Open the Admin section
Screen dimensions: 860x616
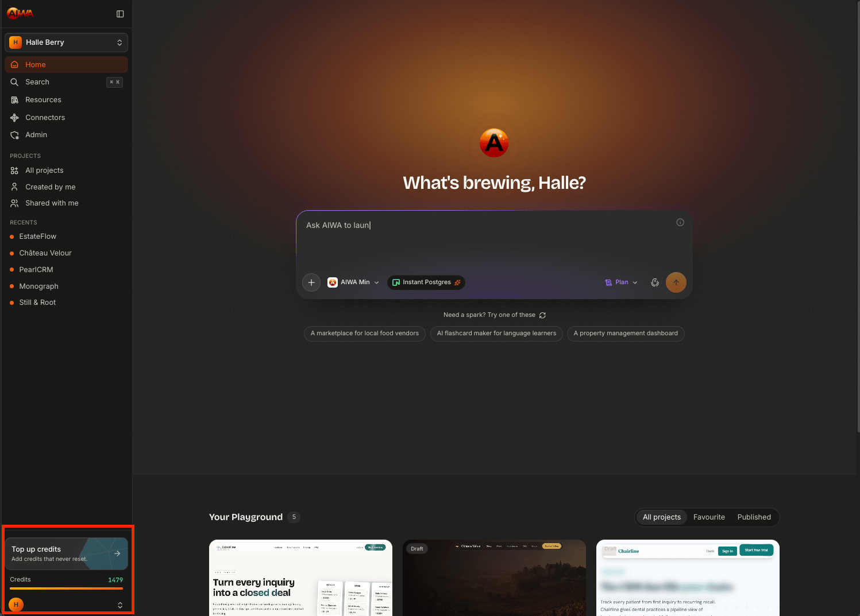[x=66, y=135]
